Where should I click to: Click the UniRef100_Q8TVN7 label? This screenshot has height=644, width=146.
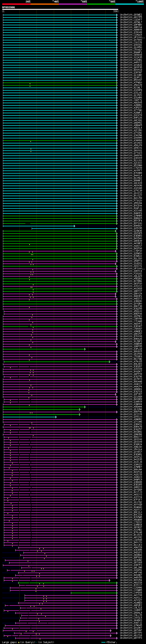tap(131, 631)
